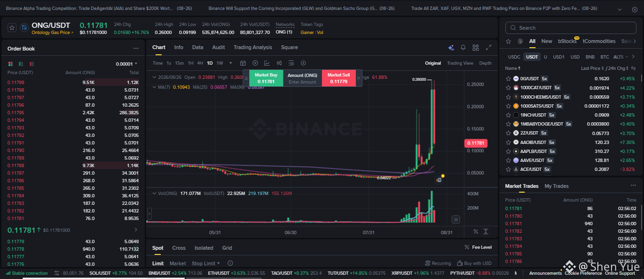Viewport: 644px width, 279px height.
Task: Click the market pair Search field
Action: 571,28
